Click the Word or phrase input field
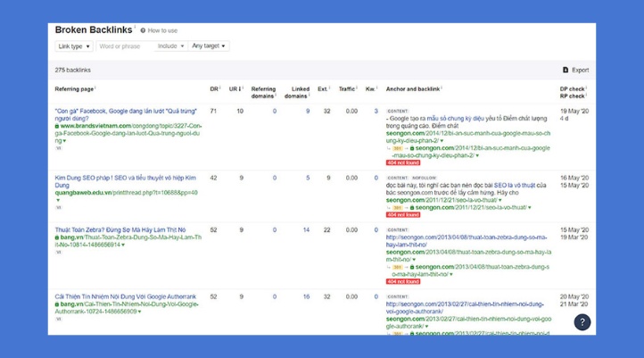Image resolution: width=644 pixels, height=358 pixels. pyautogui.click(x=125, y=46)
